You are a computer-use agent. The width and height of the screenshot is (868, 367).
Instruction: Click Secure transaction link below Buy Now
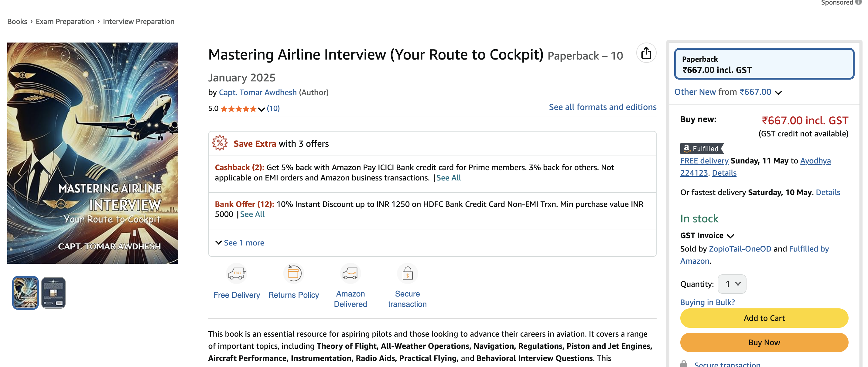[x=727, y=364]
